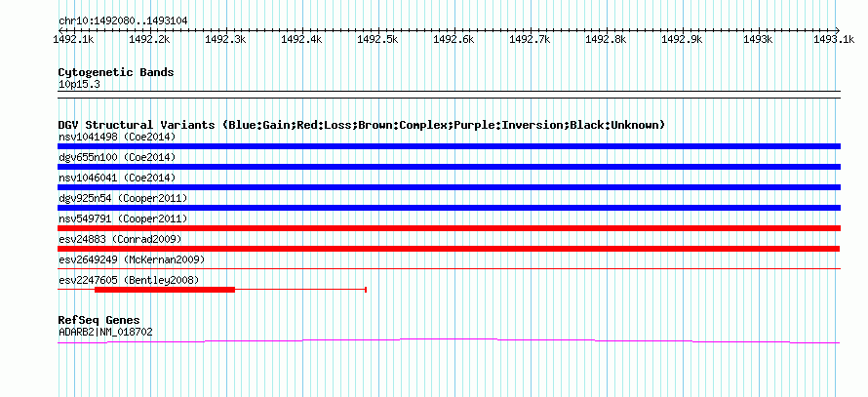The height and width of the screenshot is (397, 868).
Task: Click the 1492.8k ruler tick label
Action: [x=606, y=39]
